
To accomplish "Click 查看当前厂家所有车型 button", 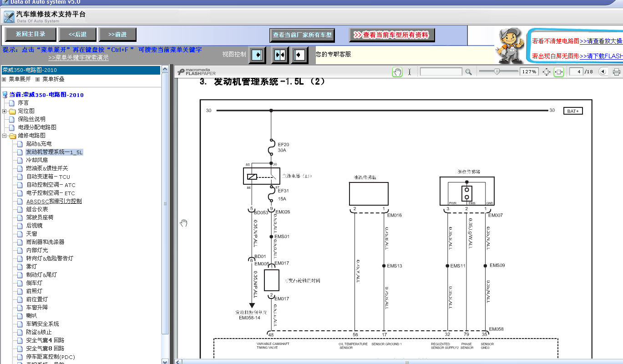I will [302, 35].
